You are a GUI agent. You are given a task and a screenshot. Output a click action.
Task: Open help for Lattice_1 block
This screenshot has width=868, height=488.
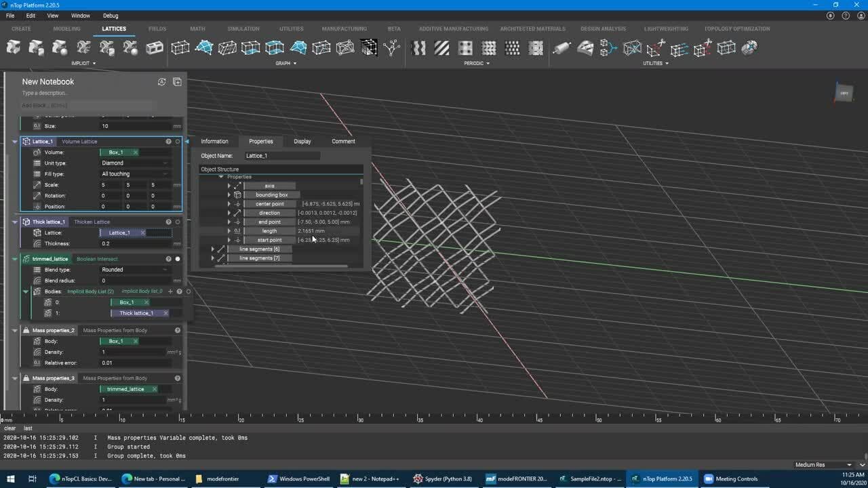(x=168, y=142)
